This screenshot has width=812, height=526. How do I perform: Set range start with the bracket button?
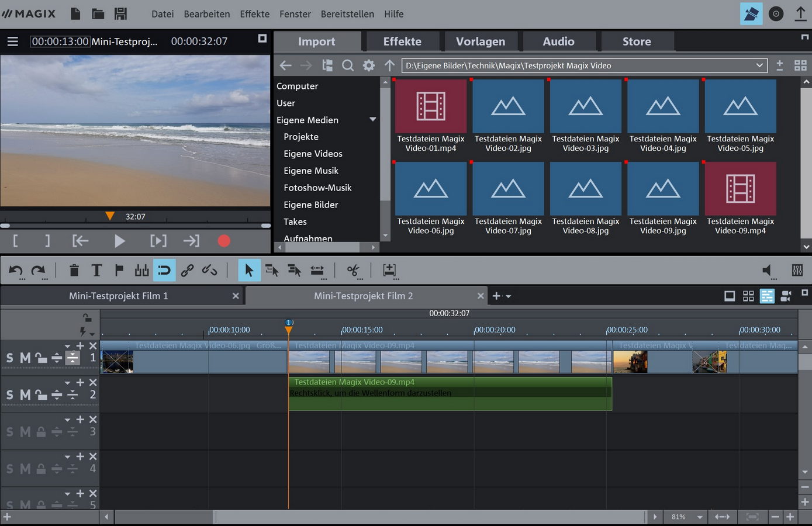point(15,241)
